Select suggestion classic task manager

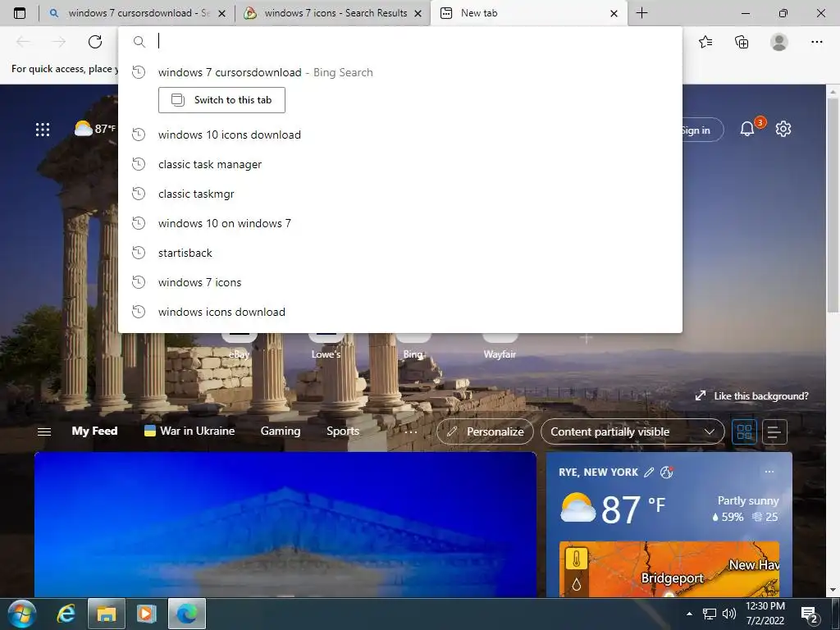(400, 164)
